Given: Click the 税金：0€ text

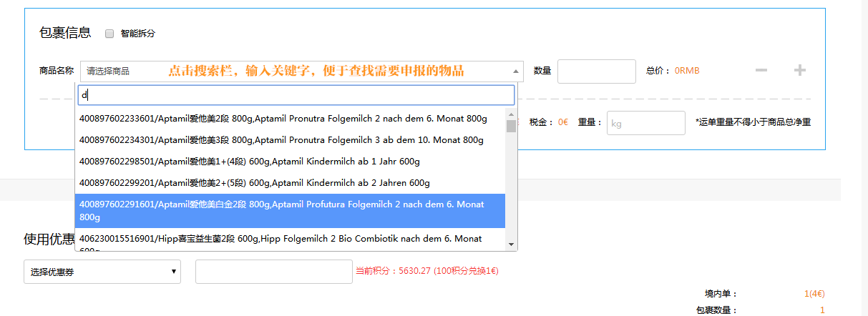Looking at the screenshot, I should (549, 122).
